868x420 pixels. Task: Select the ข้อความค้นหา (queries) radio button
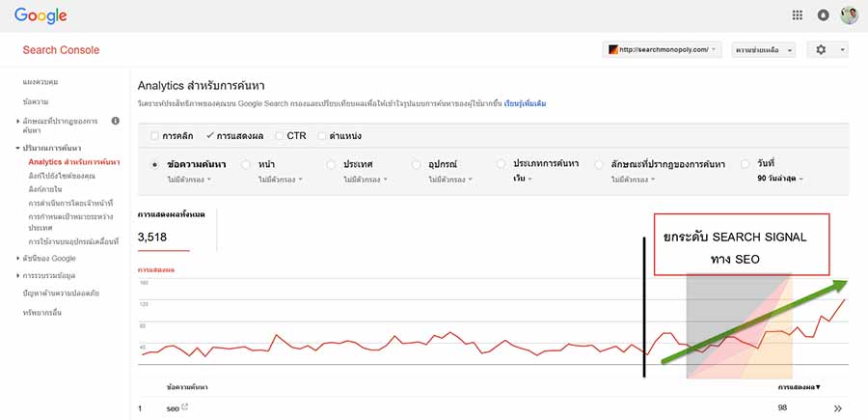[x=154, y=164]
